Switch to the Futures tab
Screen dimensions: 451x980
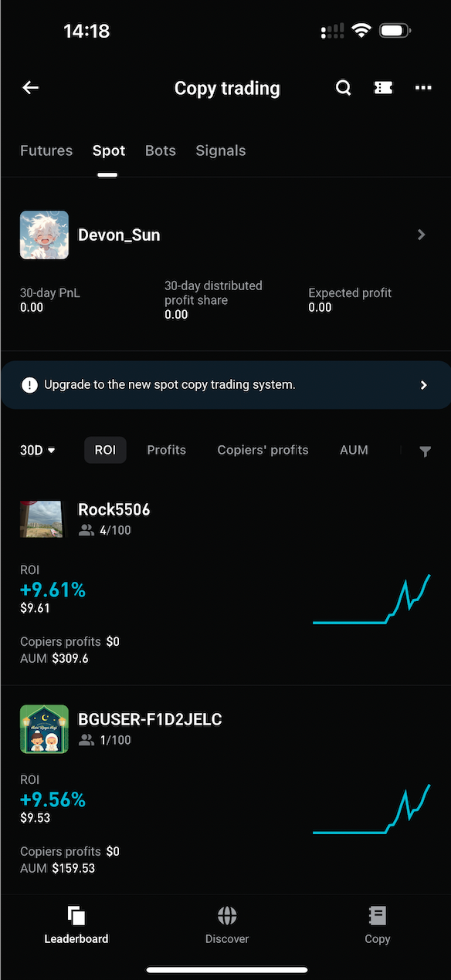tap(46, 150)
